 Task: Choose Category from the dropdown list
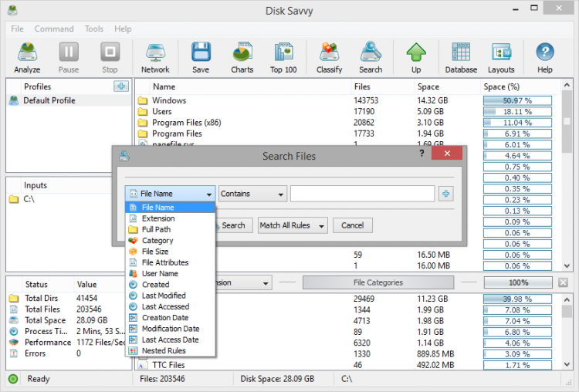[x=171, y=241]
